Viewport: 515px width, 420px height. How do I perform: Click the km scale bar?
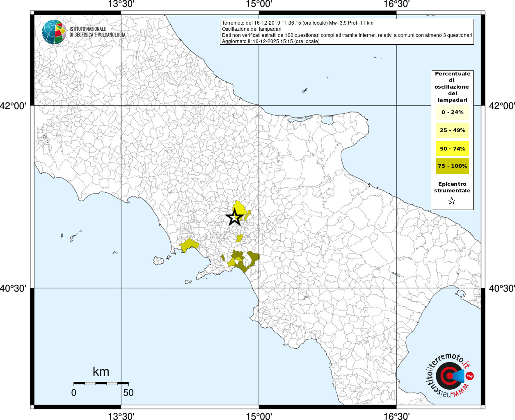click(x=101, y=383)
